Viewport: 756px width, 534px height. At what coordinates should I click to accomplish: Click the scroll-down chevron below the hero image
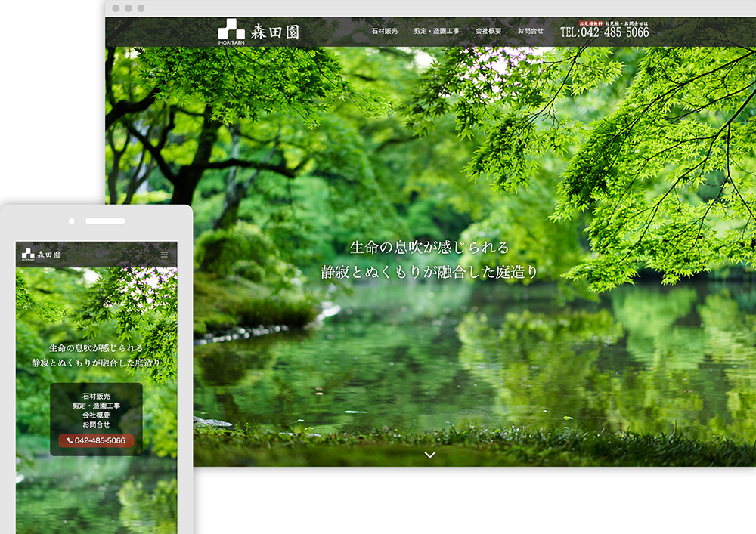[429, 455]
